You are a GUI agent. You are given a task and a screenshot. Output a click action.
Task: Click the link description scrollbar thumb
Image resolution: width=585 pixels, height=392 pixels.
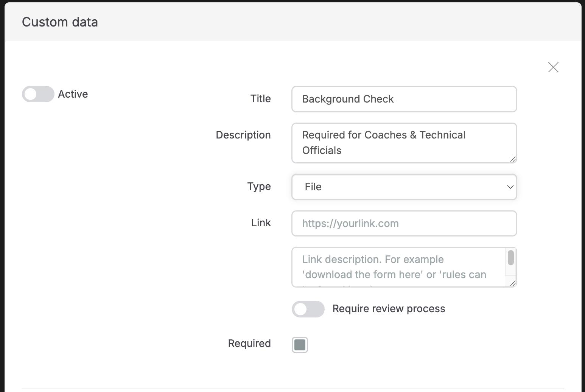510,258
